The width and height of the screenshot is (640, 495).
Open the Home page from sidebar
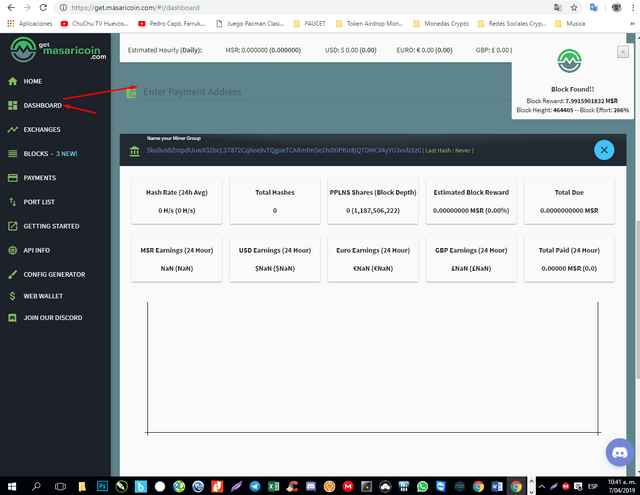point(32,81)
